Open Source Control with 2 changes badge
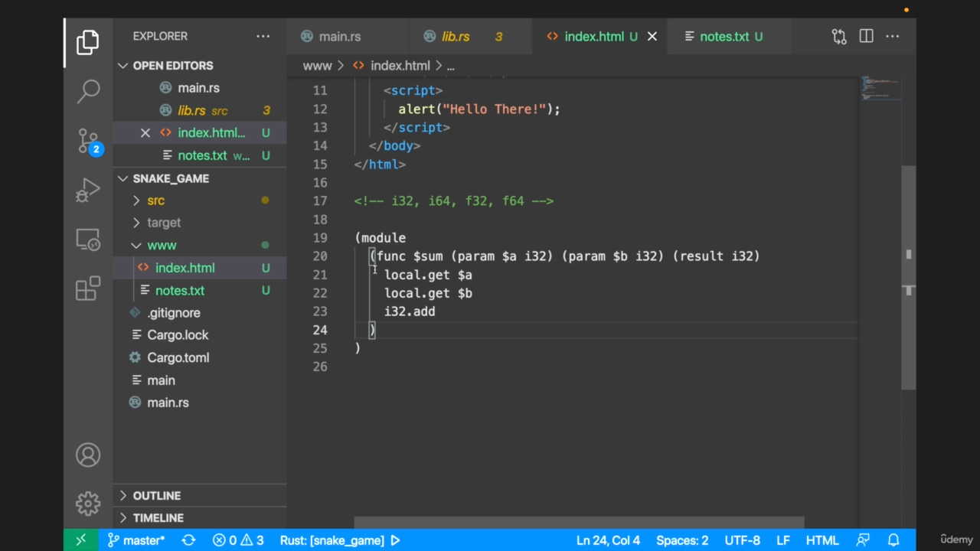980x551 pixels. pos(88,141)
